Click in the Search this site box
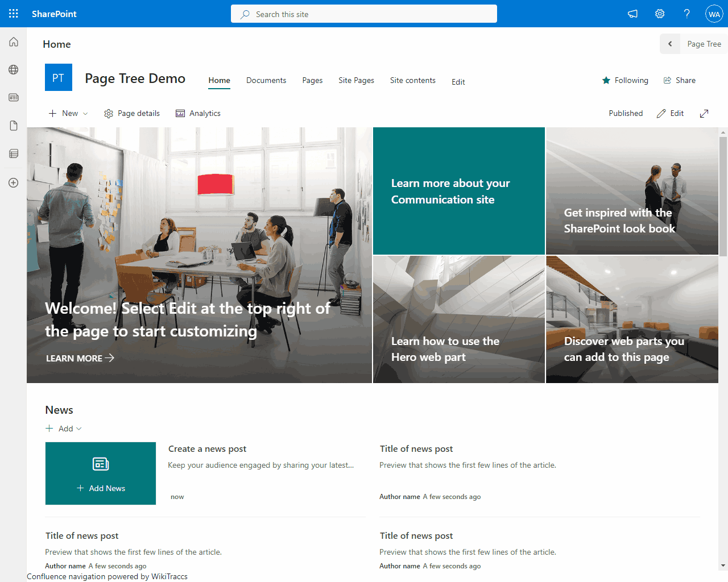This screenshot has width=728, height=582. (x=364, y=14)
